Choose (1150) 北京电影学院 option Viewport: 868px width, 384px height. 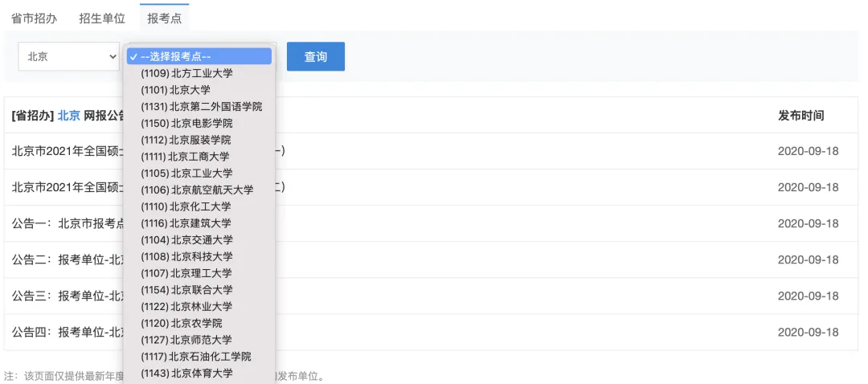(x=199, y=123)
